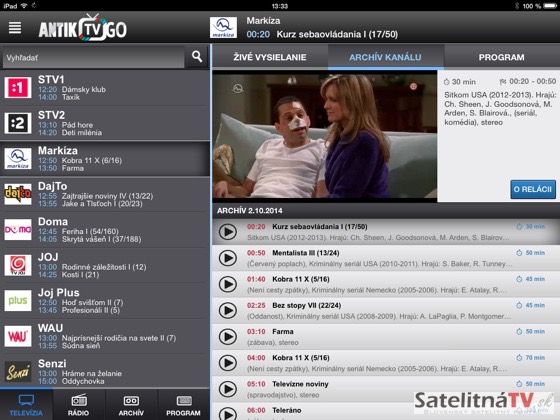Tap the video preview thumbnail

point(325,136)
